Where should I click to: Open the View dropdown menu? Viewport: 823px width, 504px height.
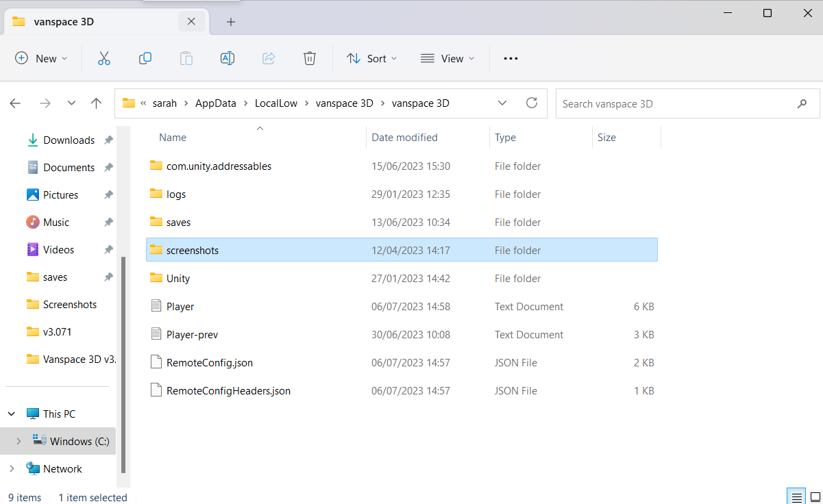click(447, 58)
